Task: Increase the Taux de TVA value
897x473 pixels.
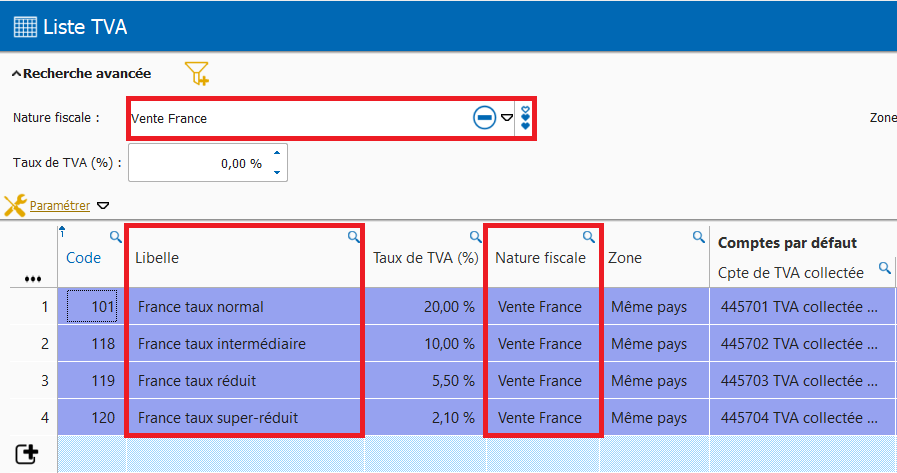Action: 277,153
